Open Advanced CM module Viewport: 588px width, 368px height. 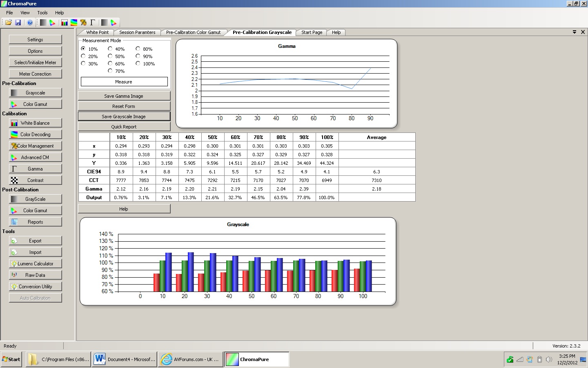coord(36,157)
